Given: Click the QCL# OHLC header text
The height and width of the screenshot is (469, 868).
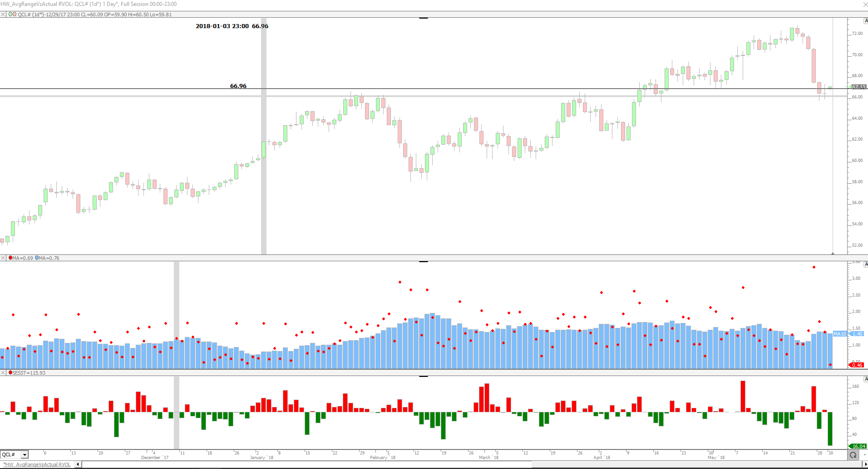Looking at the screenshot, I should [95, 15].
